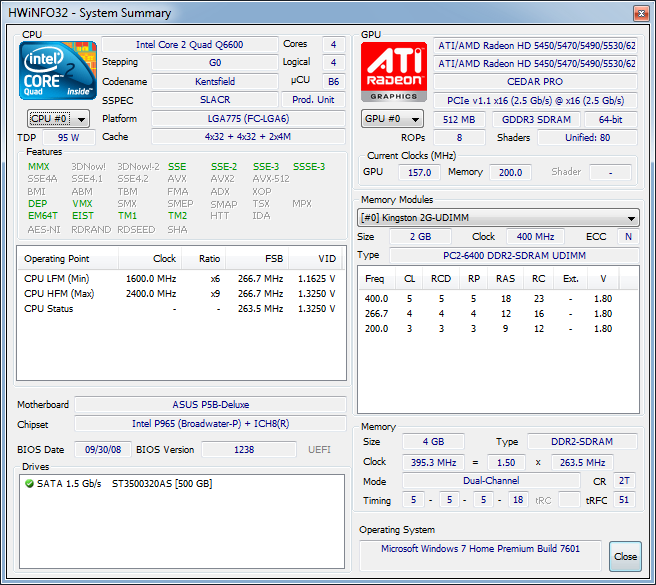Select the CPU HFM (Max) row
Screen dimensions: 656x585
tap(180, 294)
